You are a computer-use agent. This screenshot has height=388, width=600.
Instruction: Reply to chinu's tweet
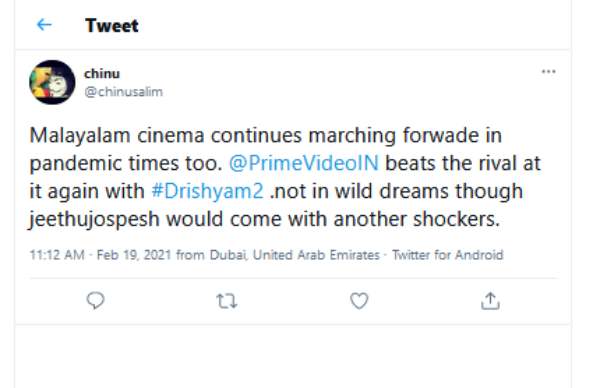95,301
